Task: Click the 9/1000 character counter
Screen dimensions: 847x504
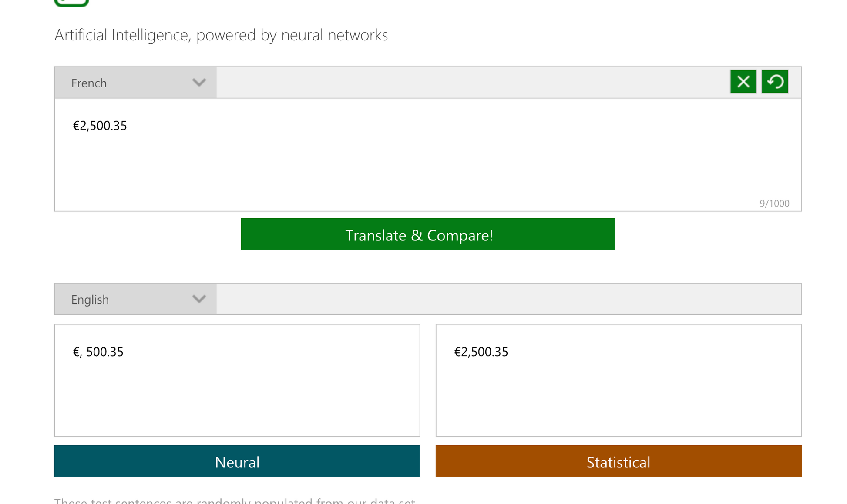Action: [774, 204]
